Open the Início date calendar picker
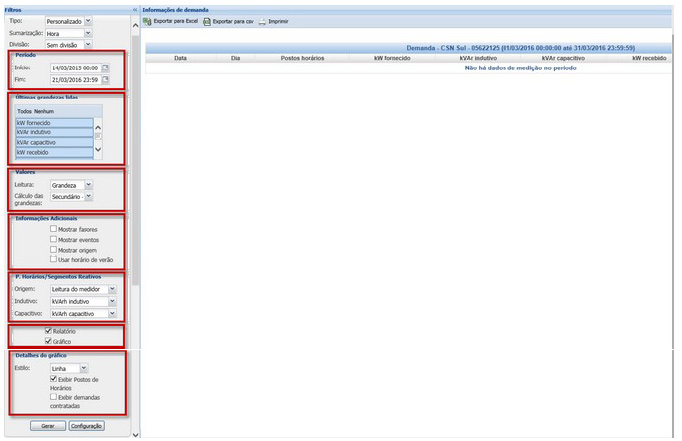The width and height of the screenshot is (682, 441). 105,67
